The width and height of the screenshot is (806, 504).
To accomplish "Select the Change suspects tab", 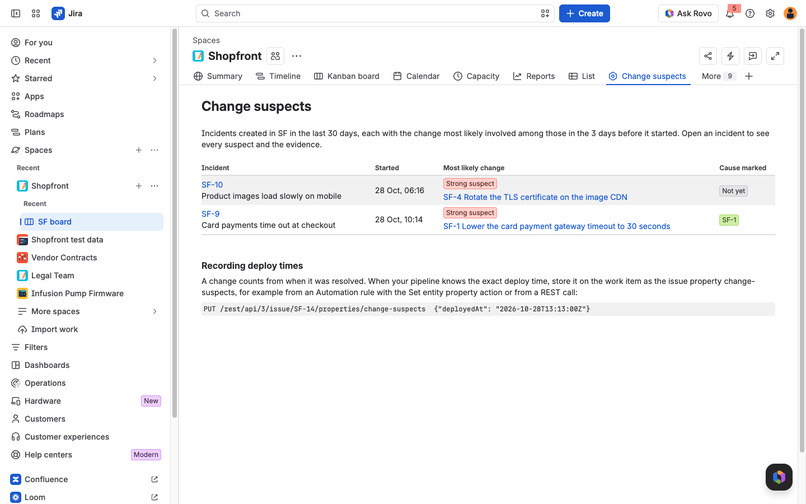I will tap(648, 76).
